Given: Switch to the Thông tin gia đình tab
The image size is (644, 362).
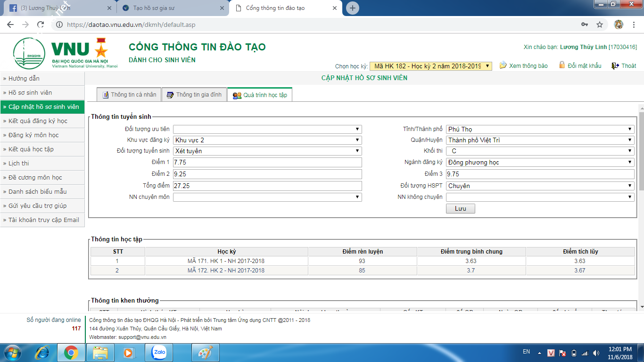Looking at the screenshot, I should pos(194,95).
